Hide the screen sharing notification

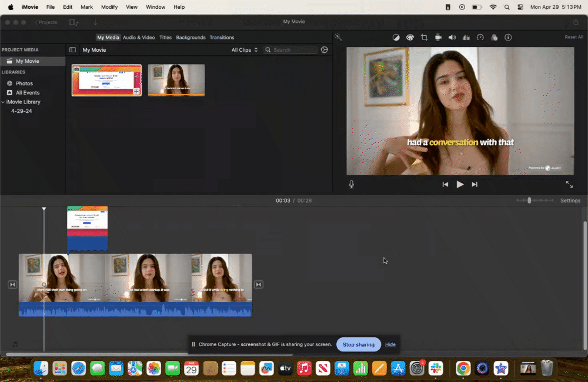click(390, 344)
